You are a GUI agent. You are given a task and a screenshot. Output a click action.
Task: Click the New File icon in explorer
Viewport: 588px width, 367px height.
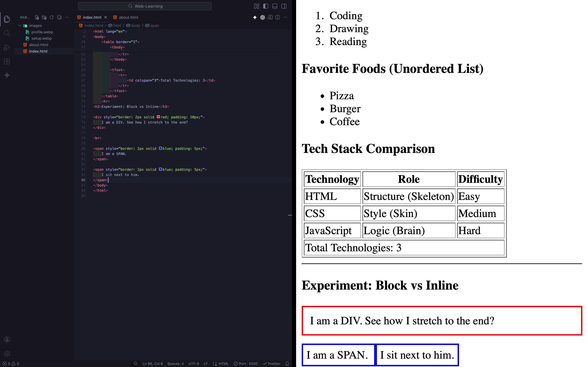coord(37,17)
